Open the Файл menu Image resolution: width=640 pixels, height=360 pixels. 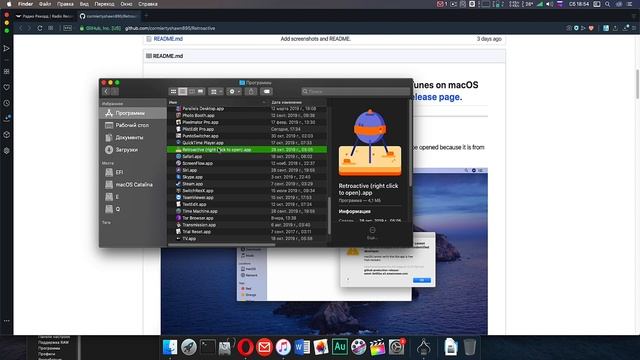(45, 4)
